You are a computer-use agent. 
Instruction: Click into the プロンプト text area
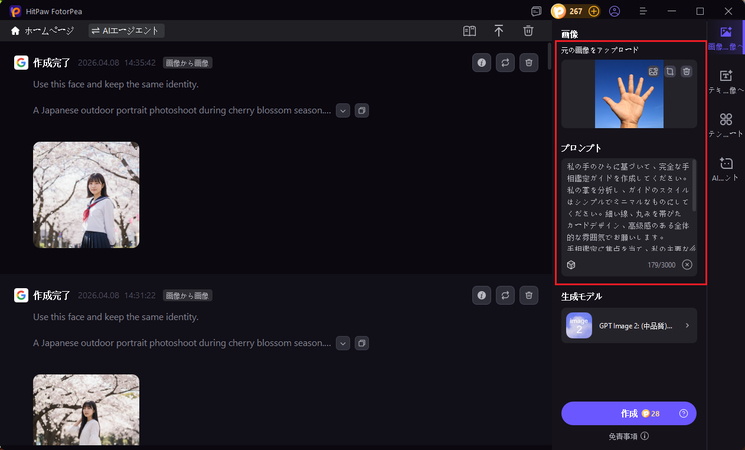click(627, 206)
